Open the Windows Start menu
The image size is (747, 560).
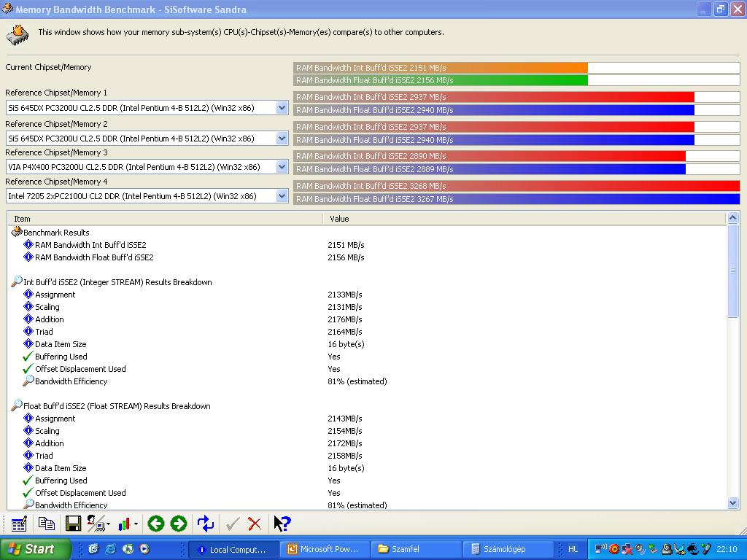pyautogui.click(x=35, y=549)
